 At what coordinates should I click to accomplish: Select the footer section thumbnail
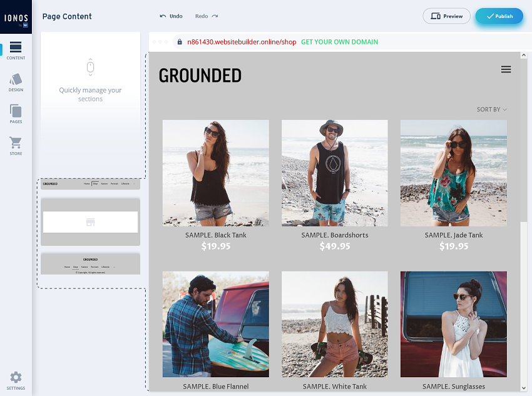click(x=90, y=263)
